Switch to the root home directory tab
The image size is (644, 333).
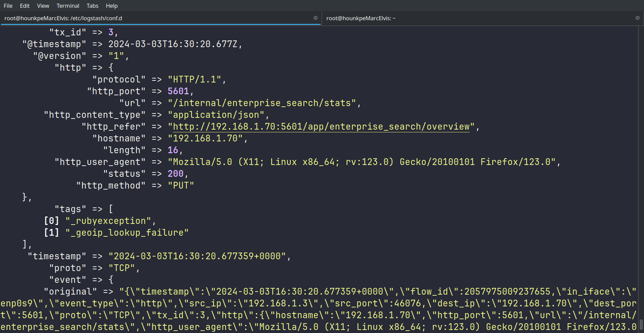click(x=361, y=18)
